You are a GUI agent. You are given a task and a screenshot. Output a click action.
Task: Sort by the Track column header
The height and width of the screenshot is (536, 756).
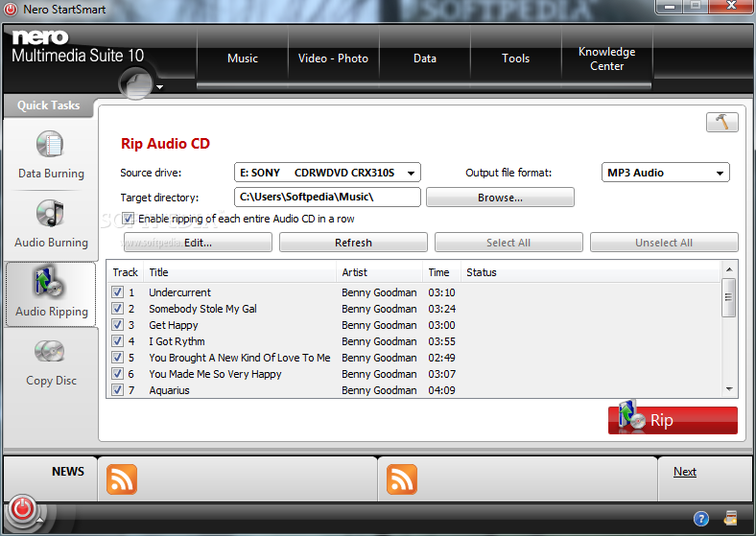(126, 272)
